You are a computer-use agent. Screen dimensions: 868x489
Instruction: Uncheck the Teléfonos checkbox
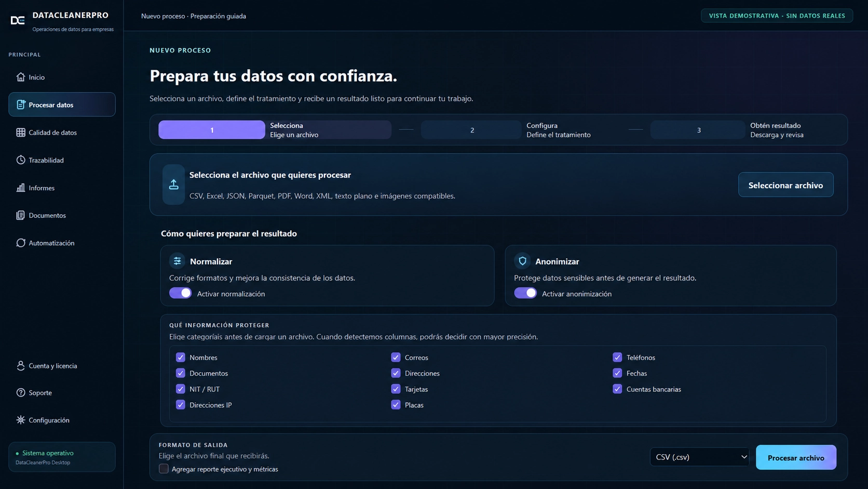coord(617,358)
